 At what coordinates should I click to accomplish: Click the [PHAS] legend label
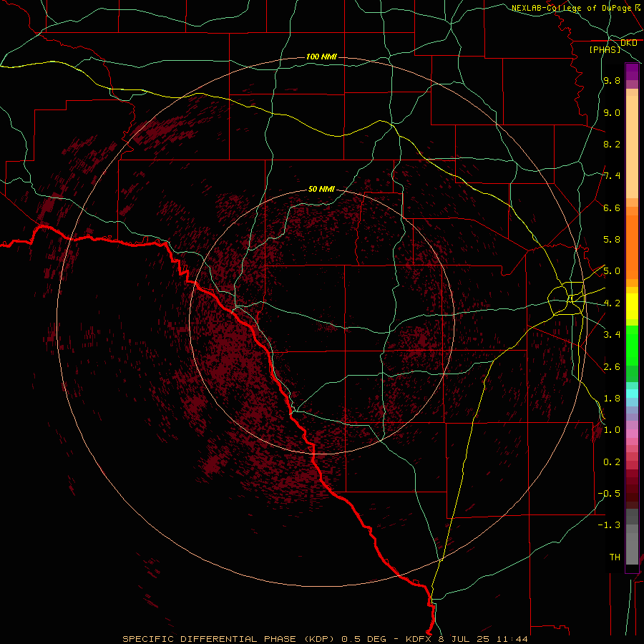pyautogui.click(x=605, y=49)
